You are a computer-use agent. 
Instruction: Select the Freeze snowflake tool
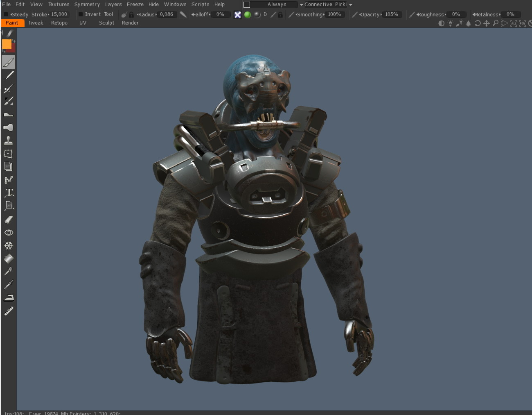click(x=9, y=245)
